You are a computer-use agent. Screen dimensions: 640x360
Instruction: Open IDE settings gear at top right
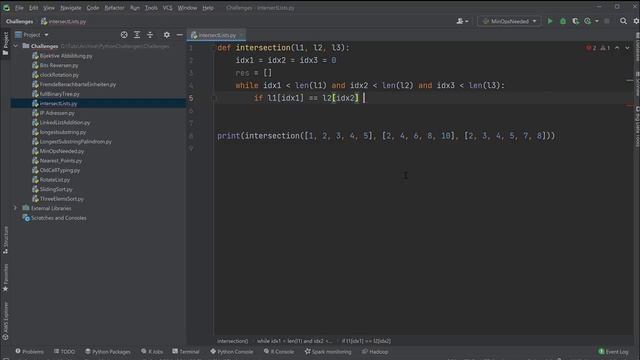[636, 21]
